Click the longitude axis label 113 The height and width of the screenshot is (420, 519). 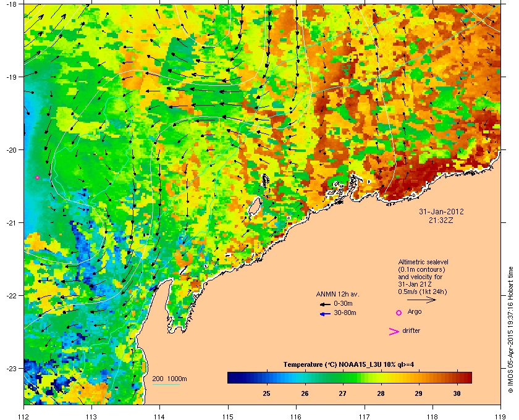pos(91,416)
